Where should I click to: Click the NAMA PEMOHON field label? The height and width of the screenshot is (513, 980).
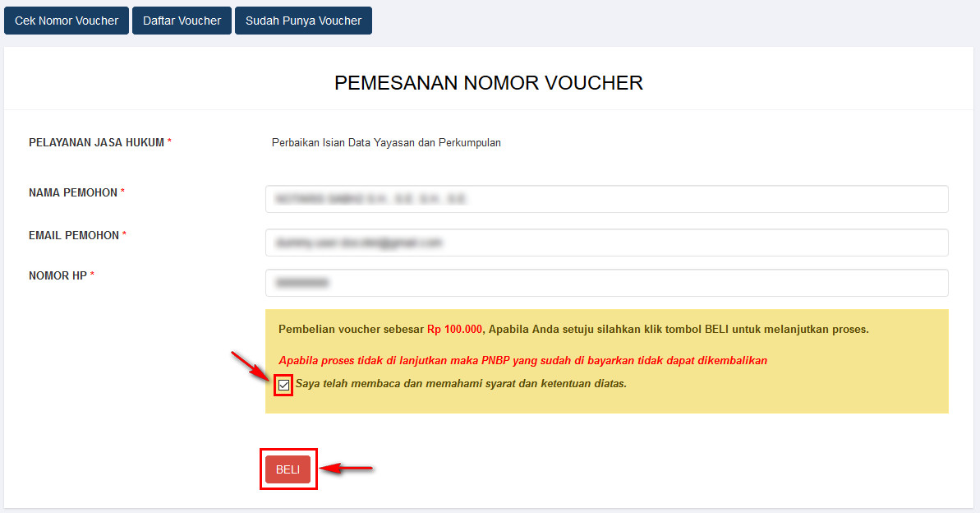pos(77,192)
